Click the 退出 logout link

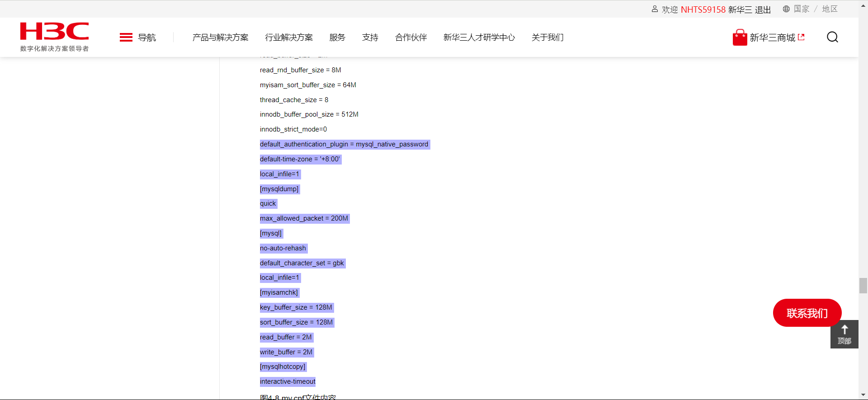[x=763, y=9]
